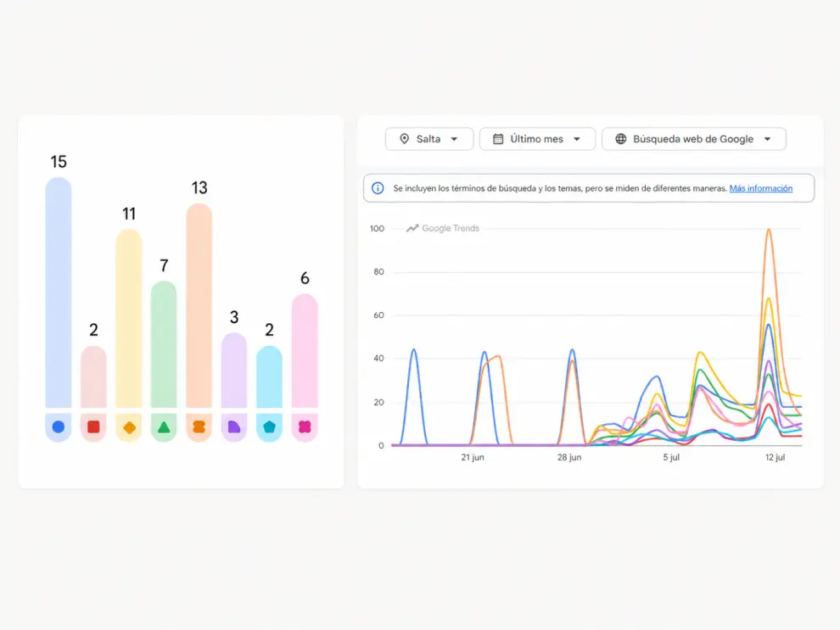Image resolution: width=840 pixels, height=630 pixels.
Task: Select the teal pentagon legend icon
Action: click(270, 427)
